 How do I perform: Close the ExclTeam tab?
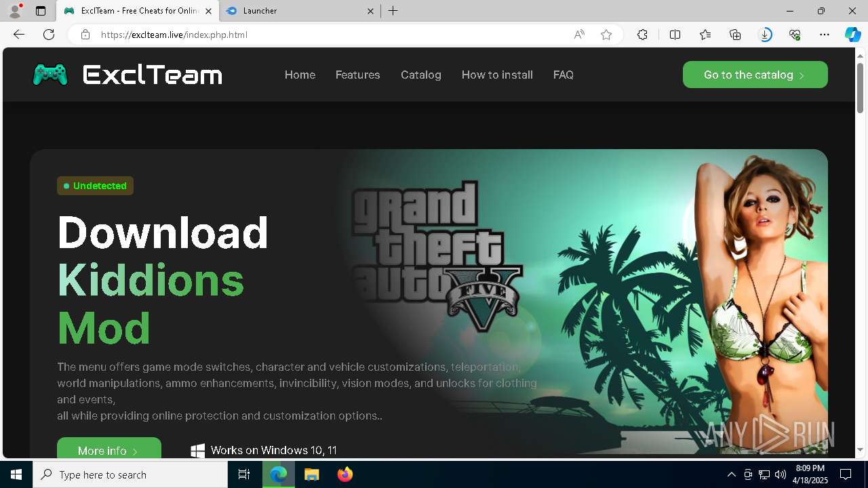209,11
